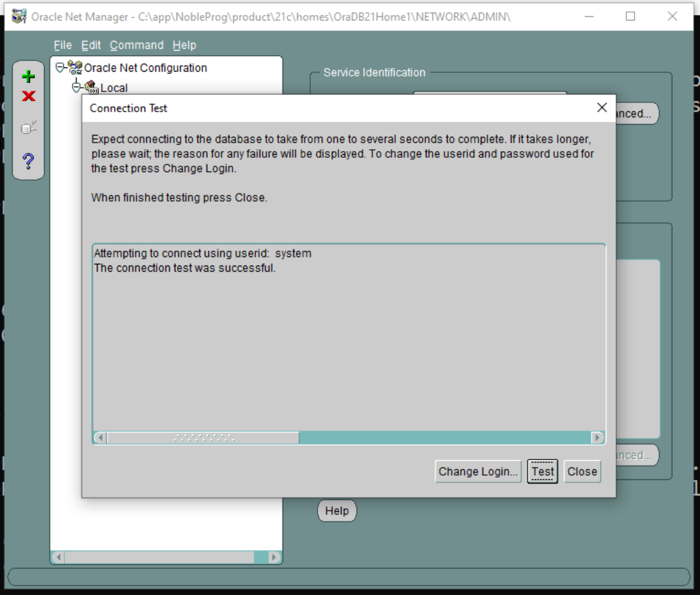700x595 pixels.
Task: Click the red X Delete icon
Action: point(28,96)
